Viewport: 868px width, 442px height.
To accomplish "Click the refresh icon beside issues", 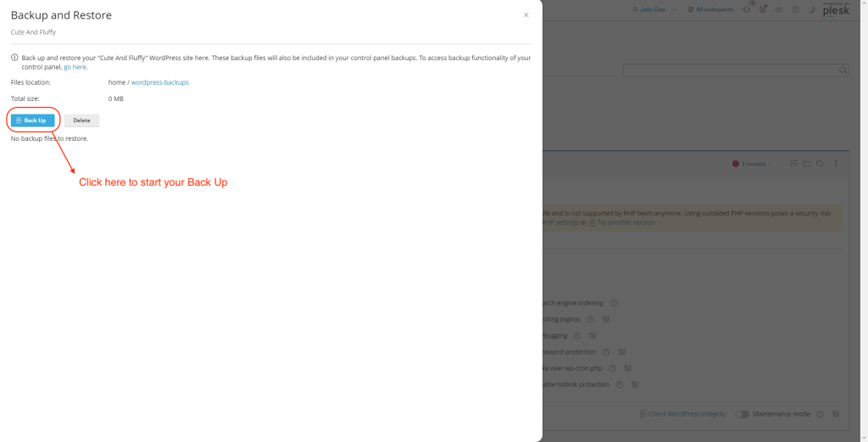I will click(x=820, y=164).
